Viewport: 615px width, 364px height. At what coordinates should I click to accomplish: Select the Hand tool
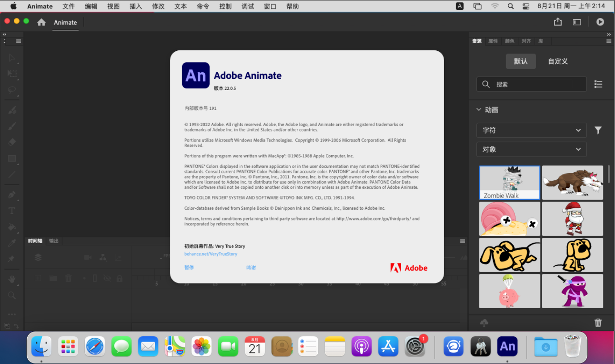point(12,279)
